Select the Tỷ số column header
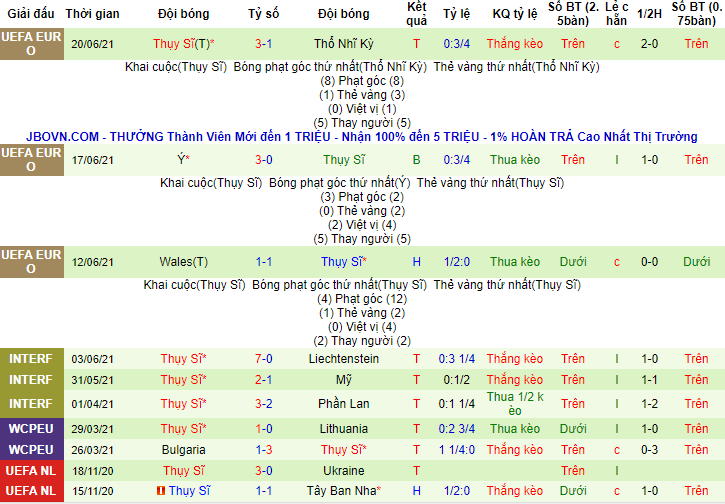Viewport: 725px width, 504px height. pyautogui.click(x=264, y=14)
